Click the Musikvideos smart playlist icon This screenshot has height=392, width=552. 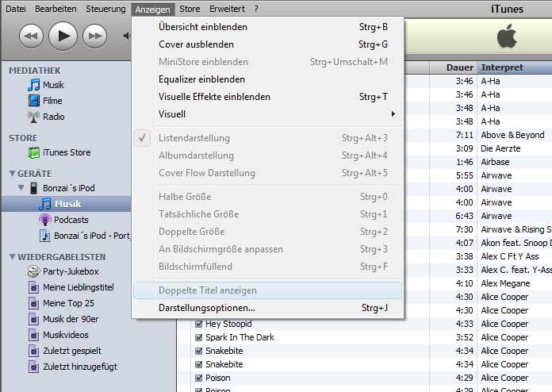click(34, 335)
